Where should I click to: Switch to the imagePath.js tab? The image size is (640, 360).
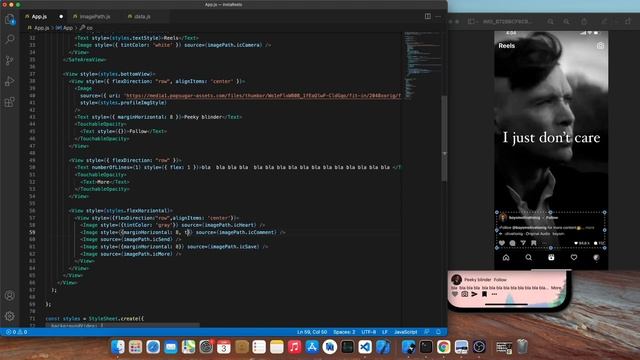(95, 17)
